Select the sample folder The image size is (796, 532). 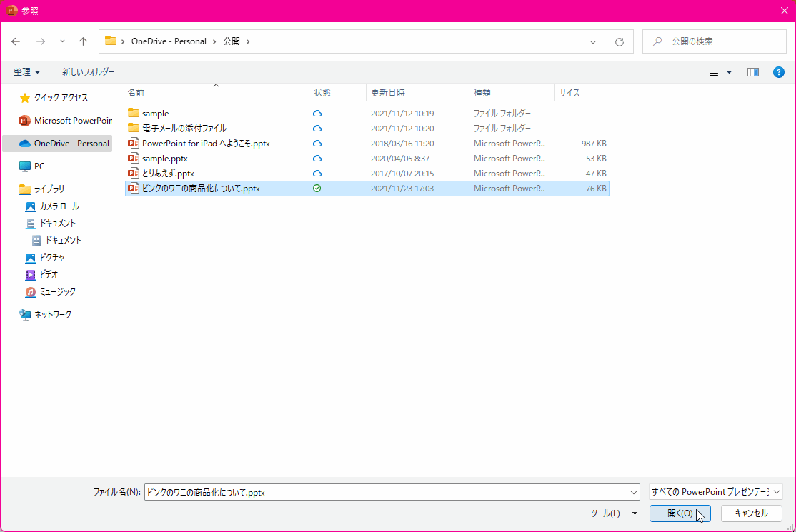coord(367,114)
